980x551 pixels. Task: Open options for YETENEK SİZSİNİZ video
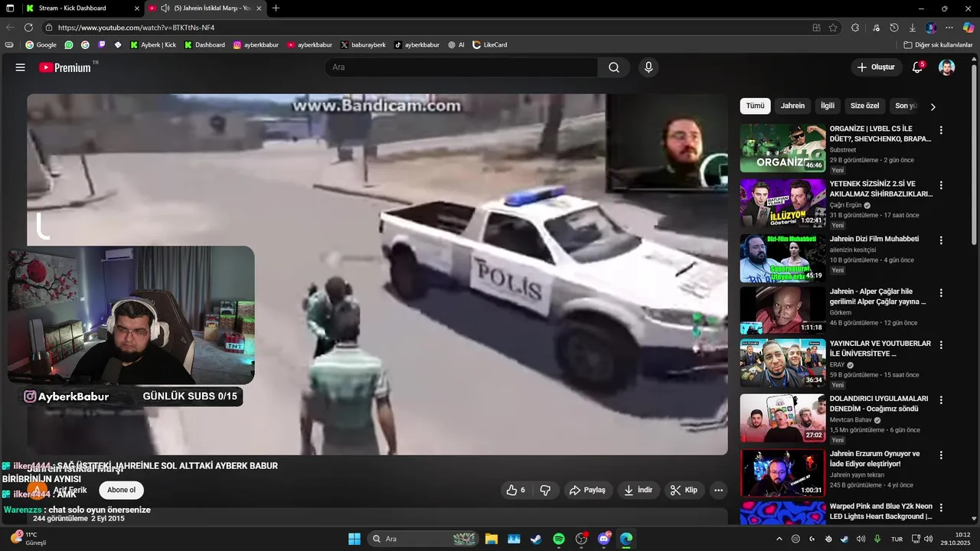click(941, 185)
